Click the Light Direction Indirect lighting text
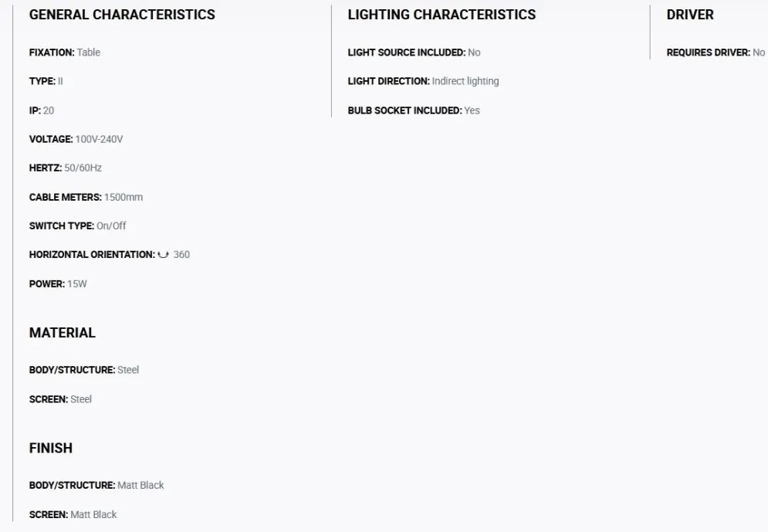768x532 pixels. (x=465, y=81)
